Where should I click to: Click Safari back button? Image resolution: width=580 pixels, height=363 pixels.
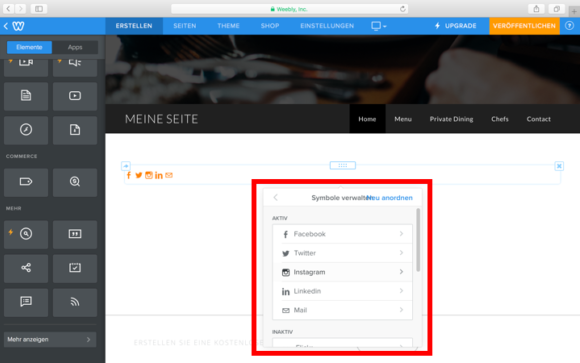tap(9, 9)
